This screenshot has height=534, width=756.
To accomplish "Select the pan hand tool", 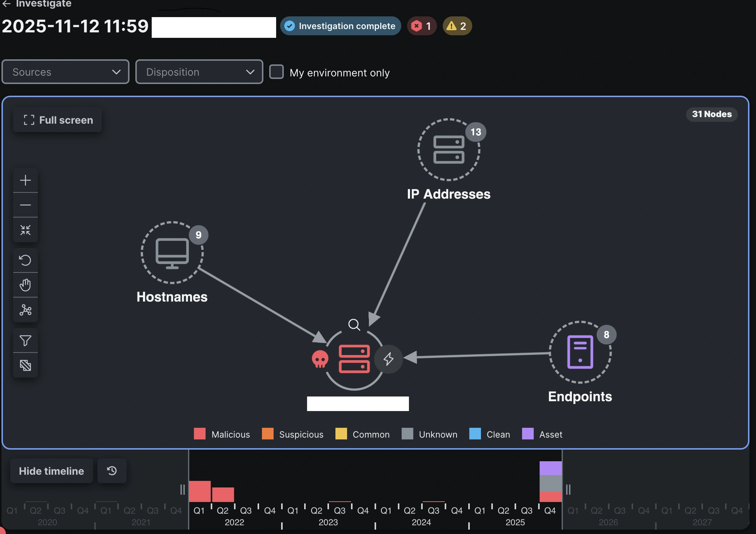I will click(25, 285).
